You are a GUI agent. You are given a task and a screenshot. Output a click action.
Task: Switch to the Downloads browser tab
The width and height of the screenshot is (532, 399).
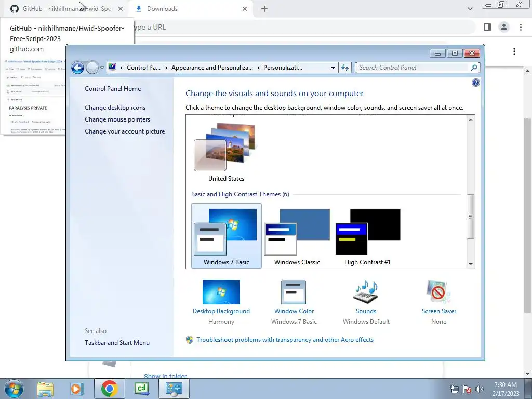coord(190,9)
